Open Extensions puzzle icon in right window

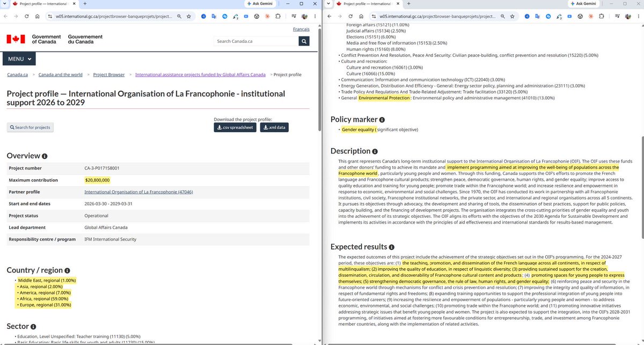click(x=601, y=17)
